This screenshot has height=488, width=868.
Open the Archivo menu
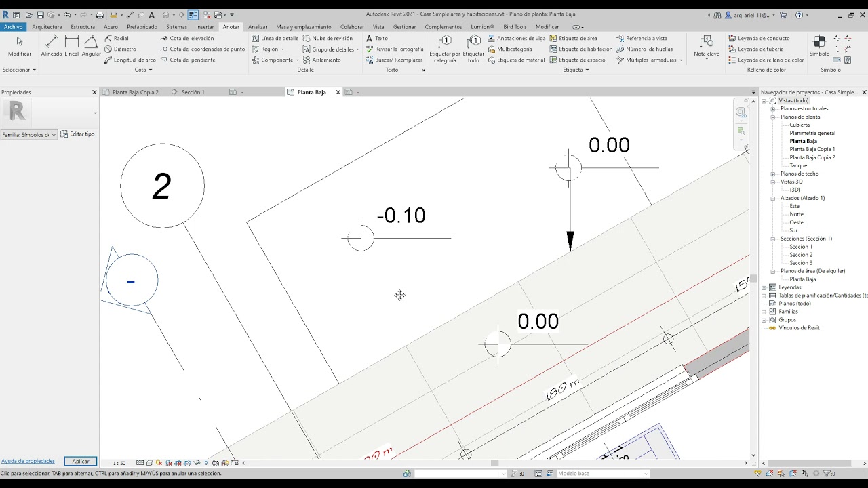13,27
